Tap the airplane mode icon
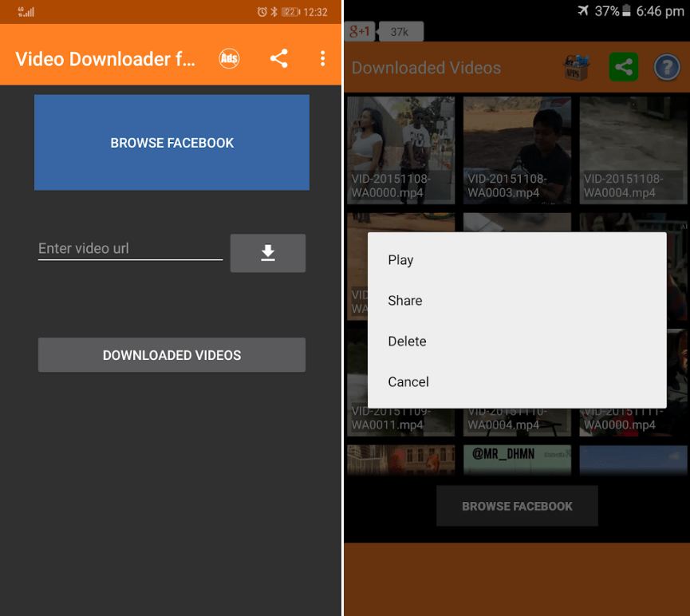This screenshot has width=690, height=616. [x=583, y=10]
